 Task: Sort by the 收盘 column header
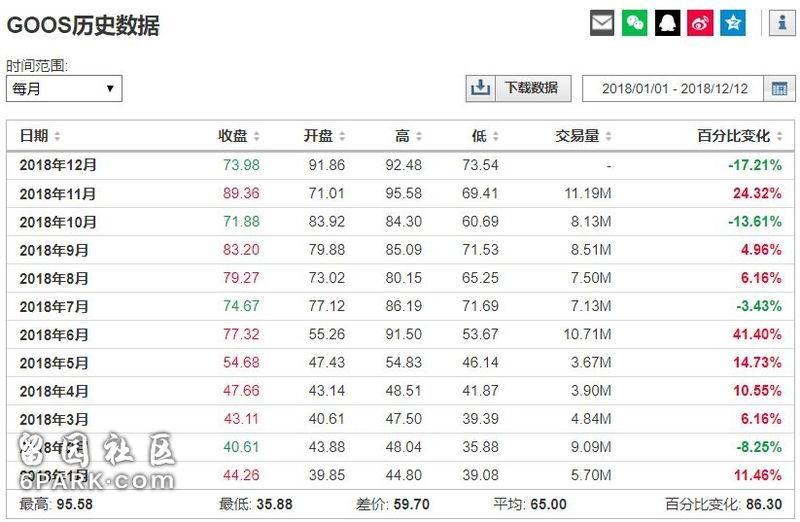[x=239, y=136]
